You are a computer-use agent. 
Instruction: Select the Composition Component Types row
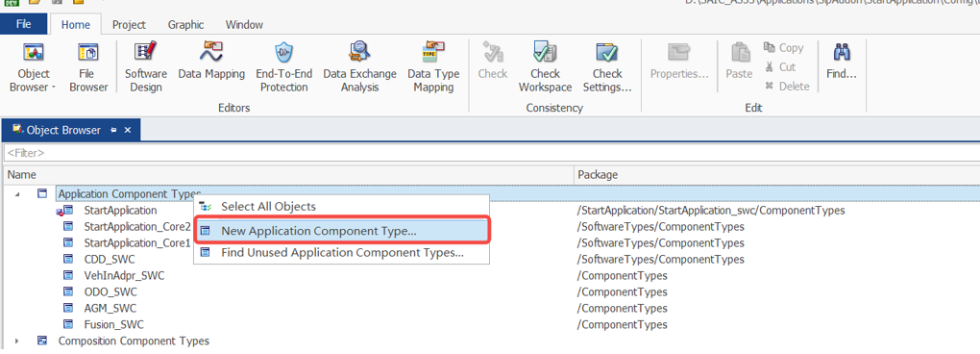pyautogui.click(x=134, y=341)
